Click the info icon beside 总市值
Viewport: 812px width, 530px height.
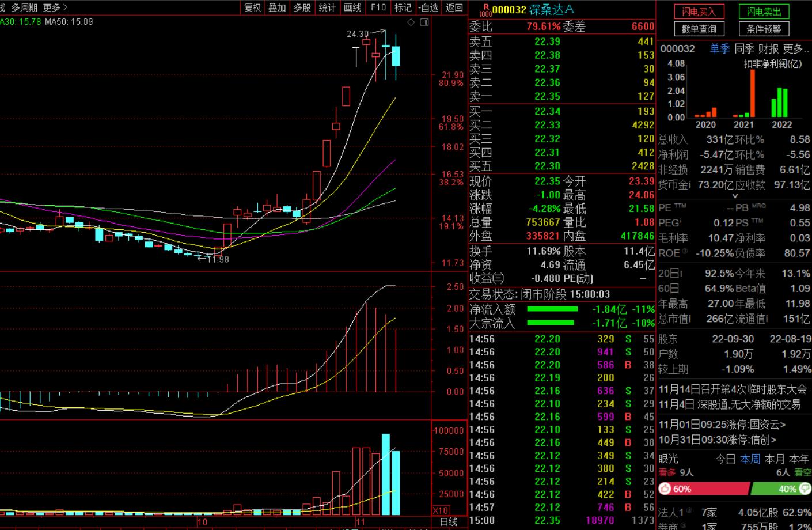tap(689, 319)
